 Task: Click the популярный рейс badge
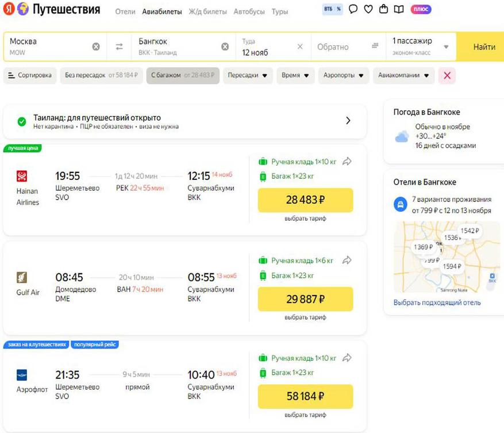pos(95,344)
